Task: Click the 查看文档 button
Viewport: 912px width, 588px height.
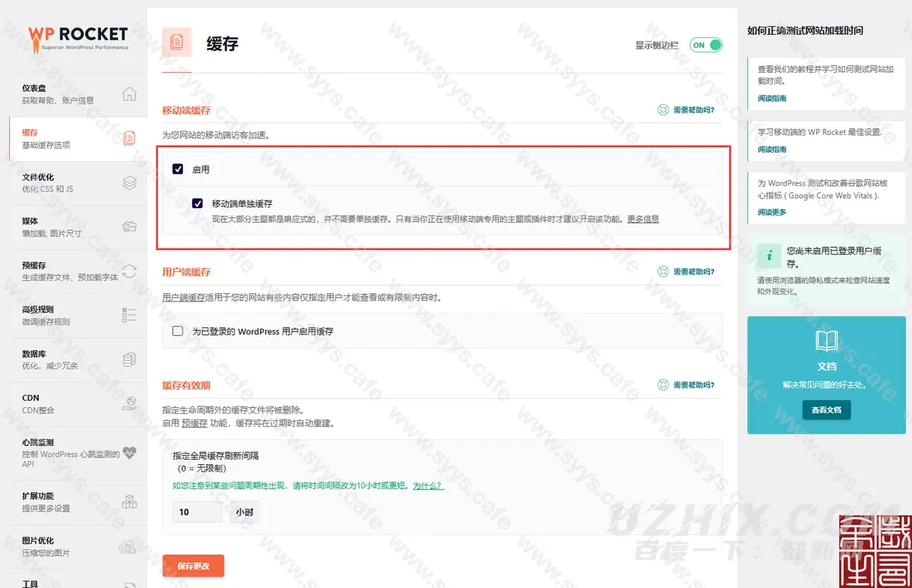Action: click(826, 409)
